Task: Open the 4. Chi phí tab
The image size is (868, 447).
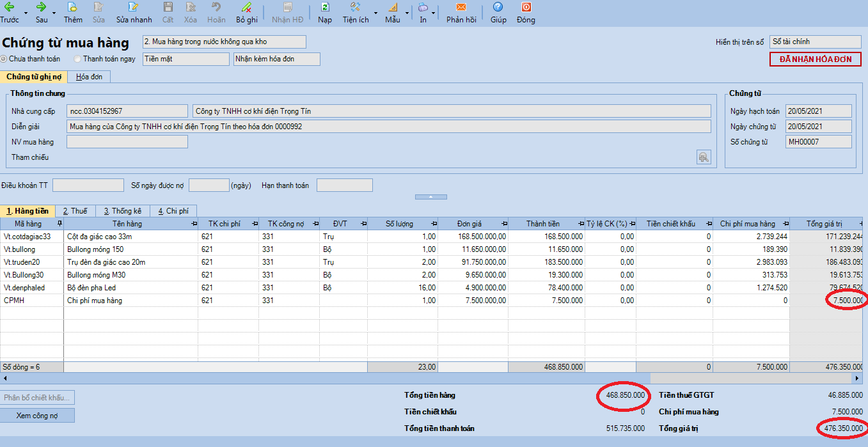Action: pyautogui.click(x=173, y=210)
